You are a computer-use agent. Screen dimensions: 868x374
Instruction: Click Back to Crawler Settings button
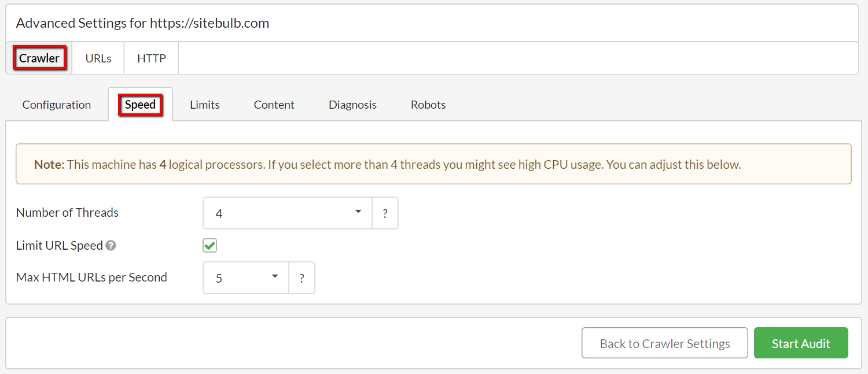click(x=665, y=343)
